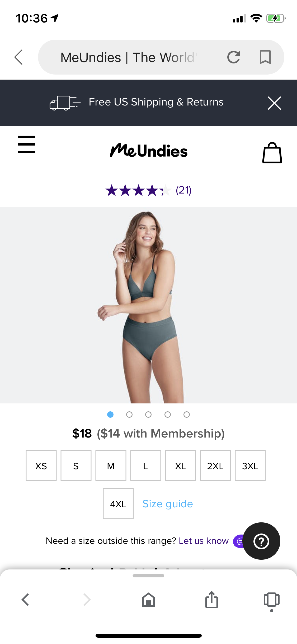Image resolution: width=297 pixels, height=644 pixels.
Task: Expand the bottom sheet drag handle
Action: (148, 576)
